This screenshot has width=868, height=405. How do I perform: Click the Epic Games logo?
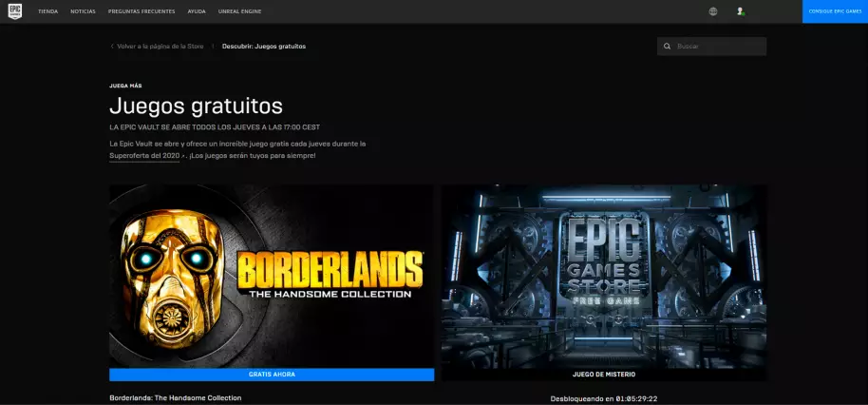pyautogui.click(x=15, y=11)
